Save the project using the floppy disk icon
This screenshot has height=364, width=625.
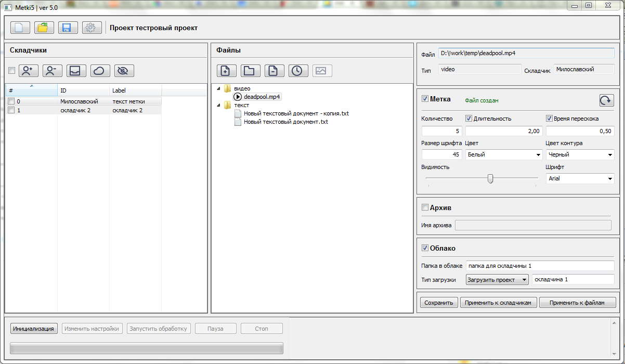pos(68,28)
